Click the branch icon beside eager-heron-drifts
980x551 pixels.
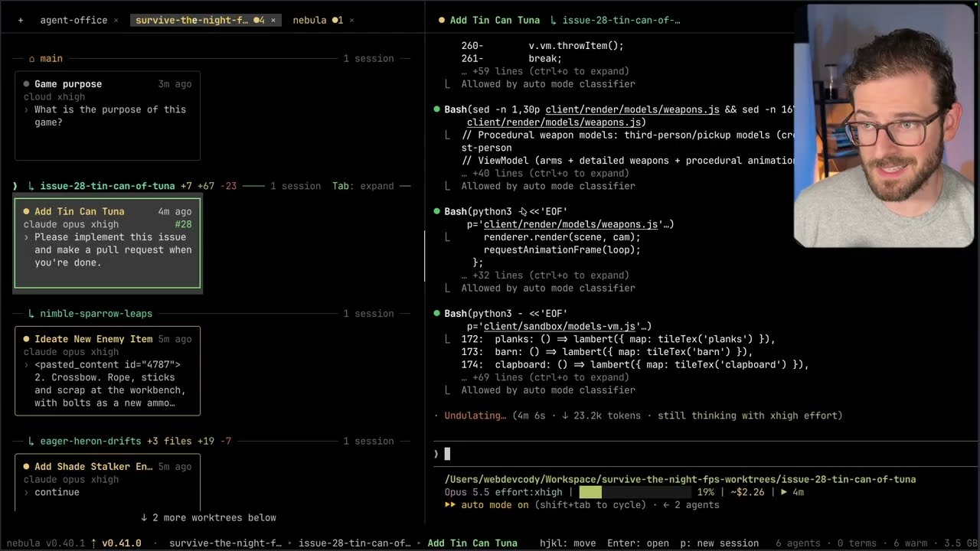coord(31,441)
